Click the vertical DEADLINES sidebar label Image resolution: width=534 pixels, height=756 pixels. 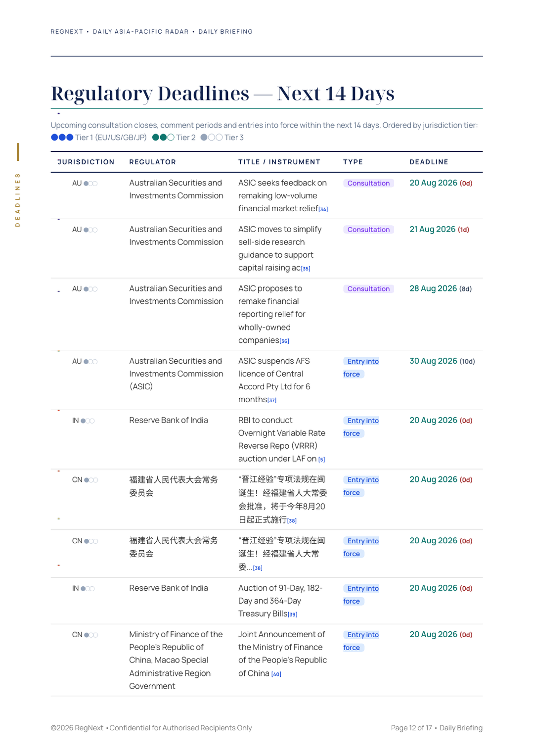18,199
